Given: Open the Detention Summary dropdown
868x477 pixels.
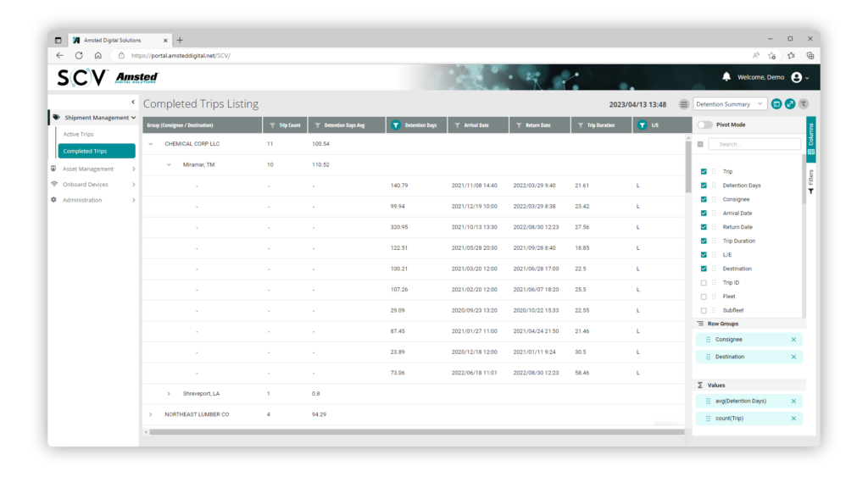Looking at the screenshot, I should pyautogui.click(x=730, y=104).
